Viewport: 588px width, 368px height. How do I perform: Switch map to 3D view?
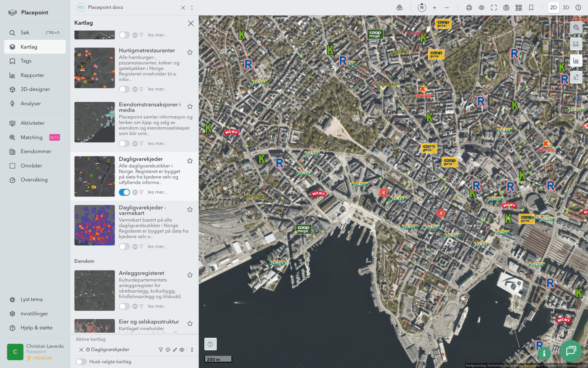(566, 8)
